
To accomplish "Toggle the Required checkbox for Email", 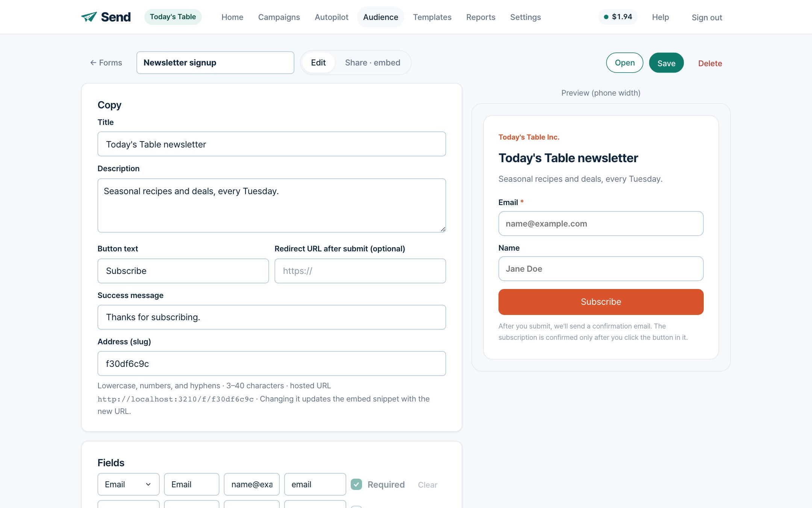I will tap(356, 484).
